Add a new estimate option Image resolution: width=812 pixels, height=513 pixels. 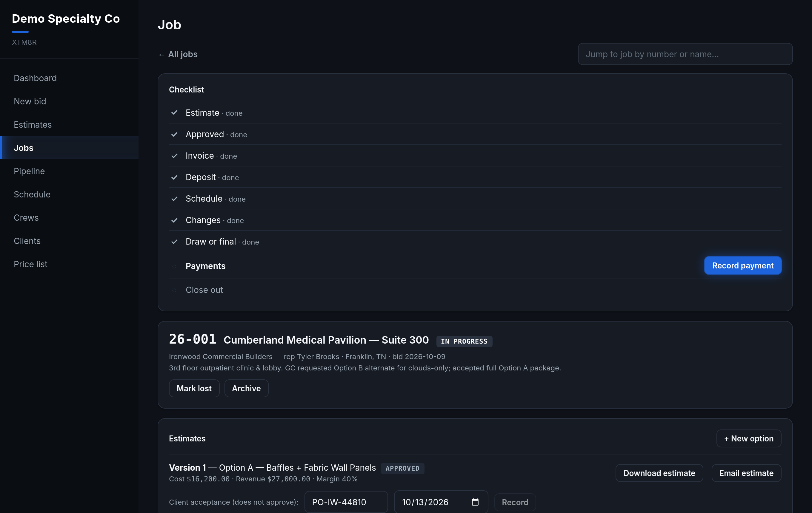(749, 438)
